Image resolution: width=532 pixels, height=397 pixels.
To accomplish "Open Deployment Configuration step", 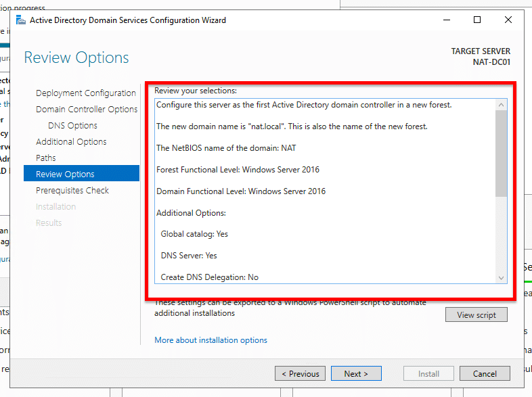I will pos(86,93).
